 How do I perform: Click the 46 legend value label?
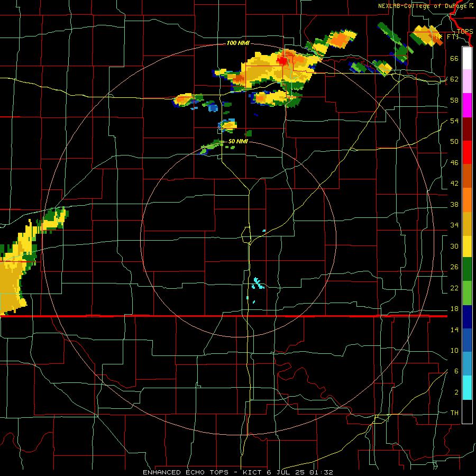point(454,163)
